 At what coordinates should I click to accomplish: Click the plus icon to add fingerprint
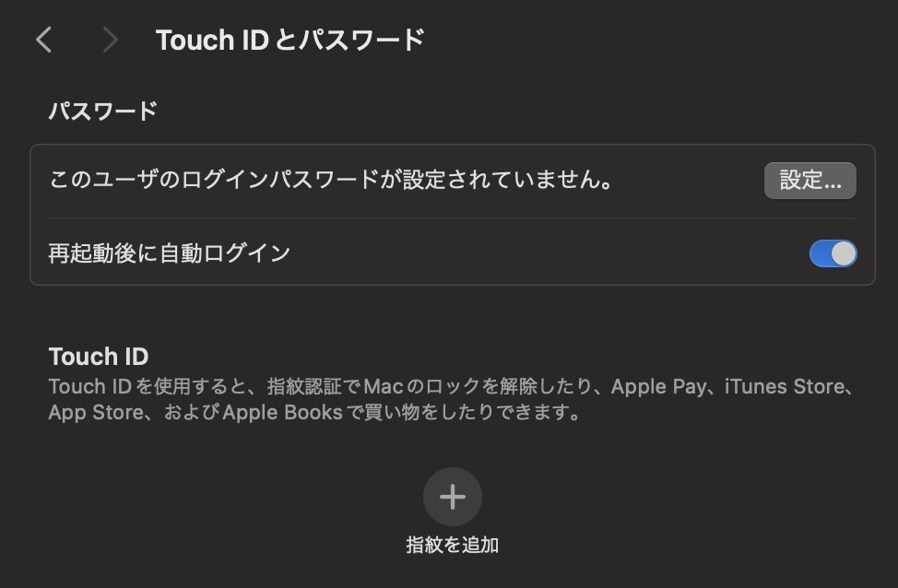click(453, 497)
